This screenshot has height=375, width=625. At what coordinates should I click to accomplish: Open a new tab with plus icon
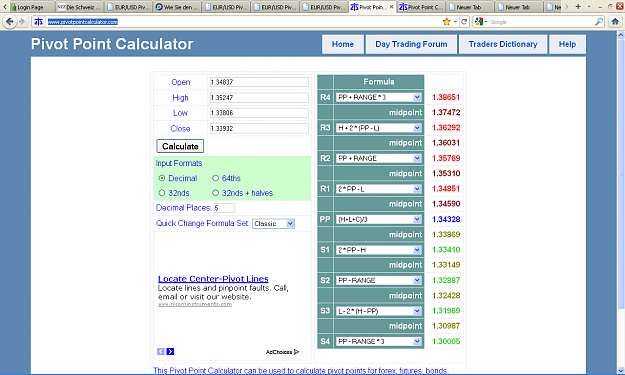click(x=578, y=7)
